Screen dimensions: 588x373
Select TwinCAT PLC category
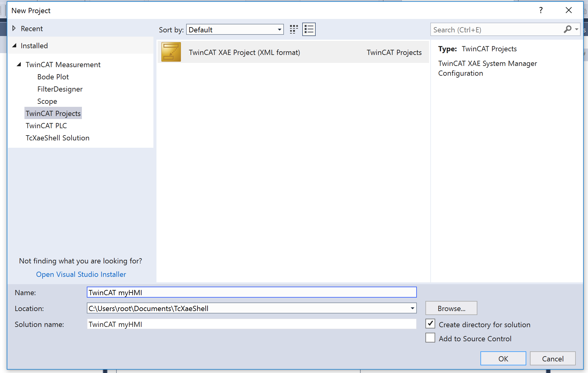click(x=46, y=126)
